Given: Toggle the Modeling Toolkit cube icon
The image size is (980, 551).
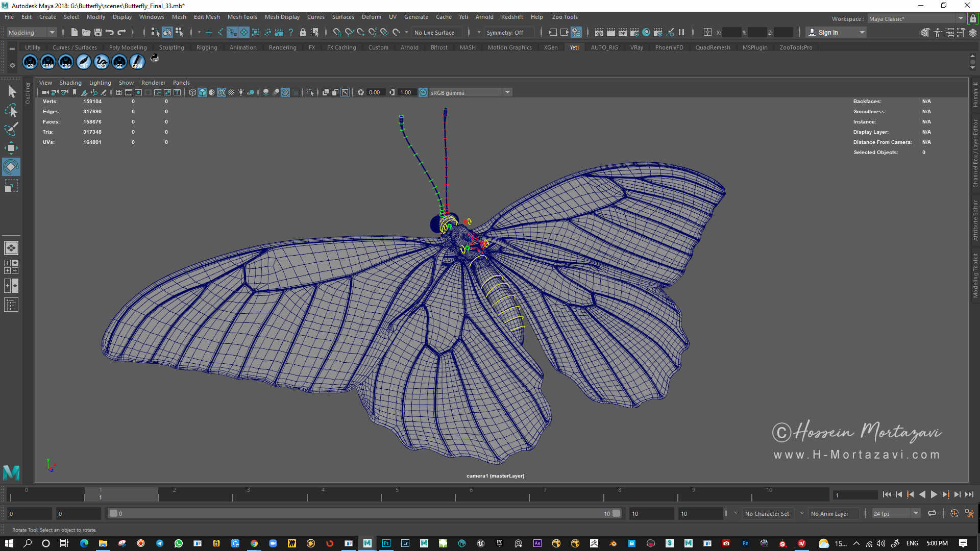Looking at the screenshot, I should pos(925,32).
